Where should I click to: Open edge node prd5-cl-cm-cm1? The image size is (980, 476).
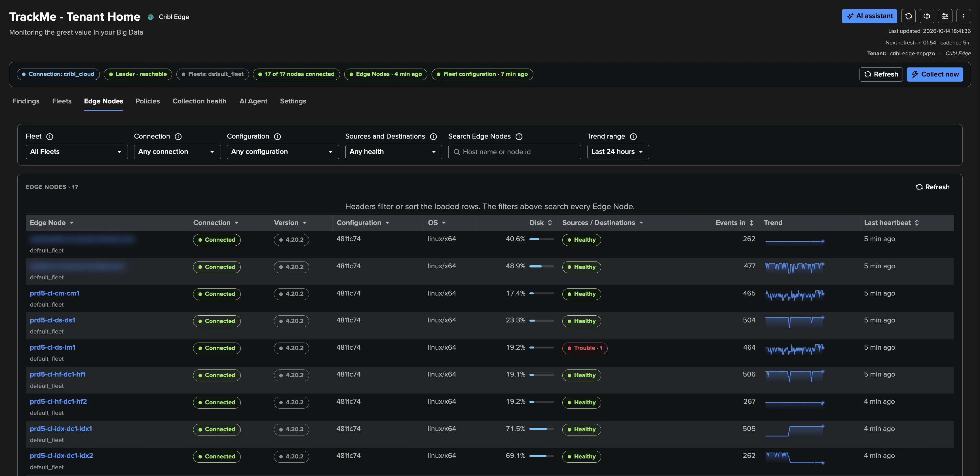coord(54,293)
